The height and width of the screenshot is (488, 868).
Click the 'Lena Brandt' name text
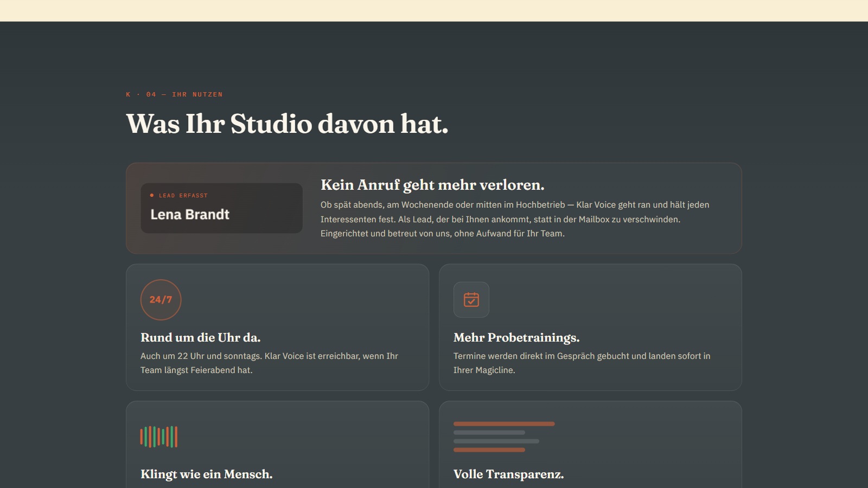click(190, 215)
